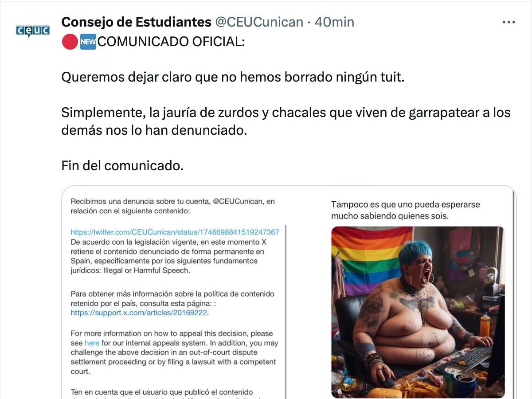Click the 'Para obtener más información' paragraph

click(172, 303)
